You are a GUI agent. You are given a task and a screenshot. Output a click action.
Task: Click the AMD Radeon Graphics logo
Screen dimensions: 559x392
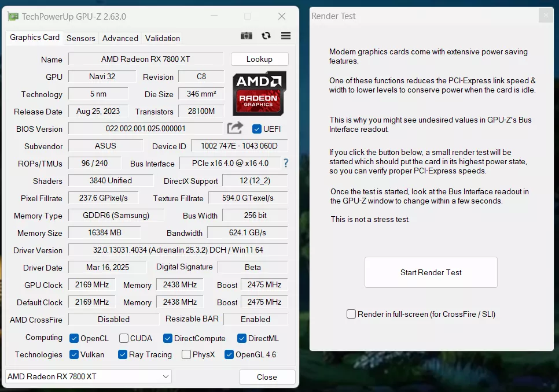[259, 93]
